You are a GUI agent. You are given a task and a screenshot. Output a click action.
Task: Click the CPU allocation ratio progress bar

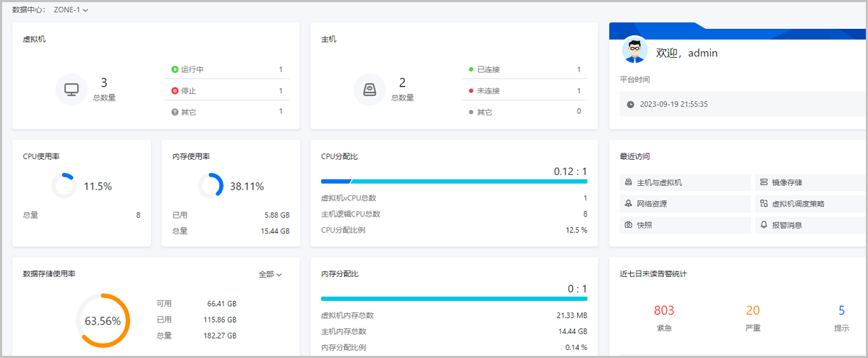(454, 182)
